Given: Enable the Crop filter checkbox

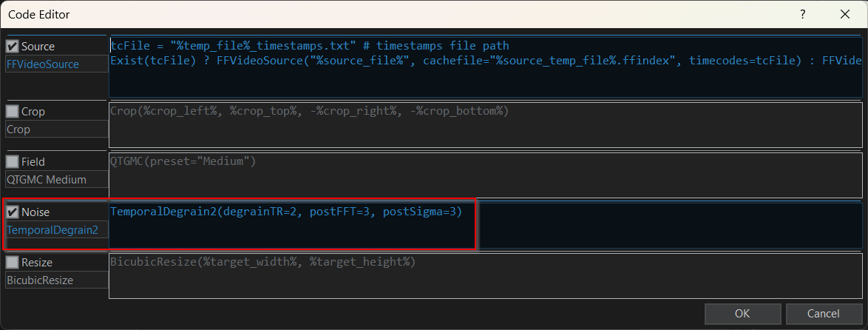Looking at the screenshot, I should click(12, 111).
